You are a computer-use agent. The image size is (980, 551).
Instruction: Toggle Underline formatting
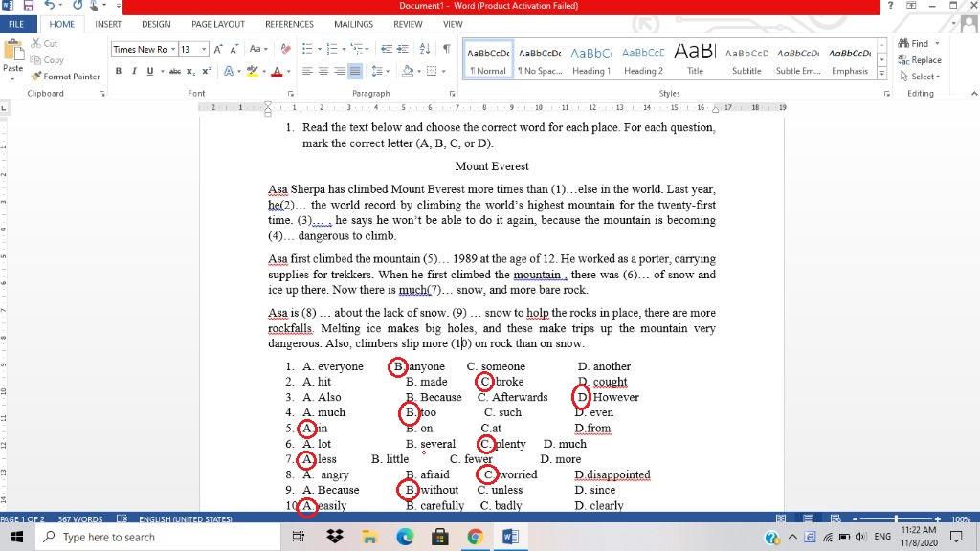(x=150, y=71)
